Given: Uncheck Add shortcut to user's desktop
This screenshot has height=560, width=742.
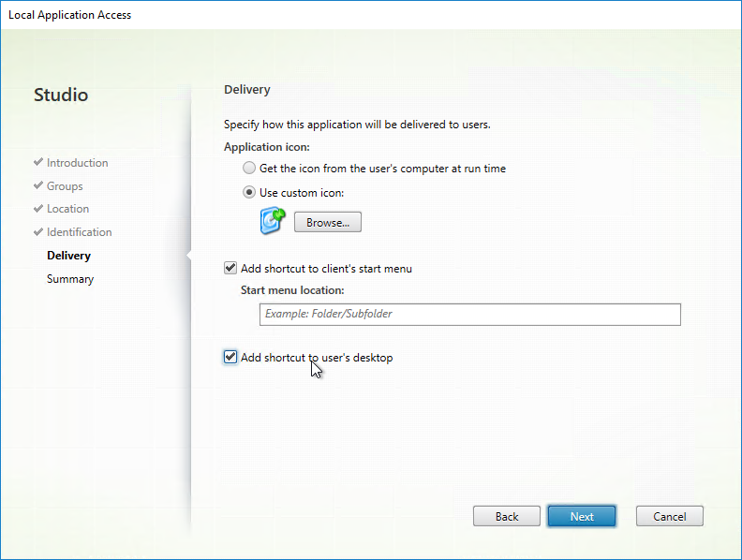Looking at the screenshot, I should 230,357.
